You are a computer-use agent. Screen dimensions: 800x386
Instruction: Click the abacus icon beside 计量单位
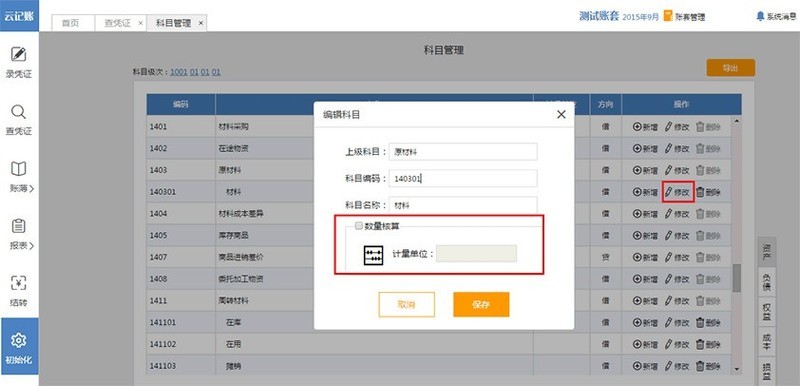click(373, 255)
